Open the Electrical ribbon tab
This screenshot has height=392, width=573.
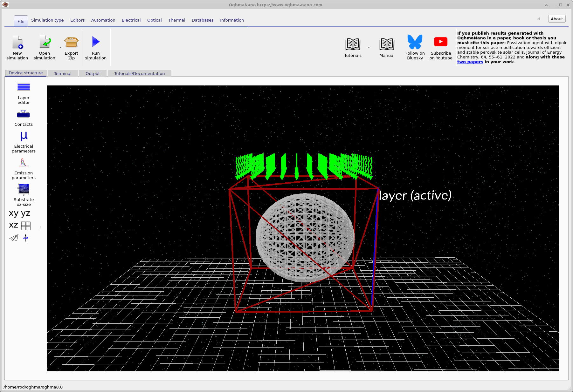pos(131,20)
